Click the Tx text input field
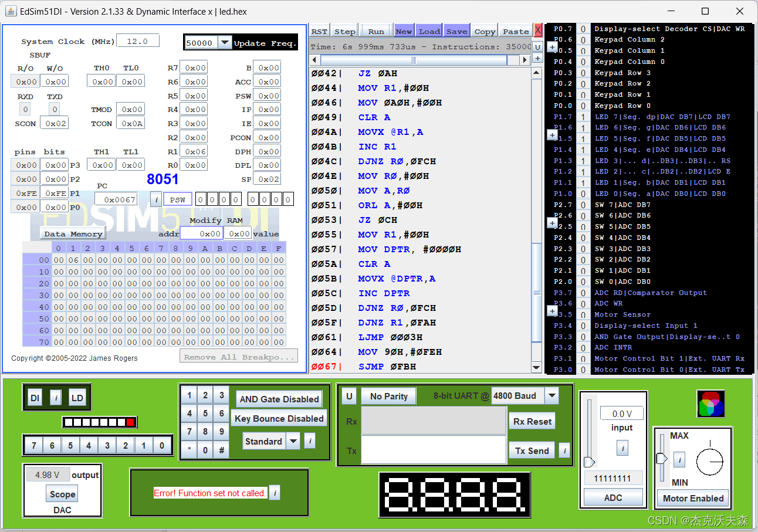This screenshot has height=532, width=758. 434,450
